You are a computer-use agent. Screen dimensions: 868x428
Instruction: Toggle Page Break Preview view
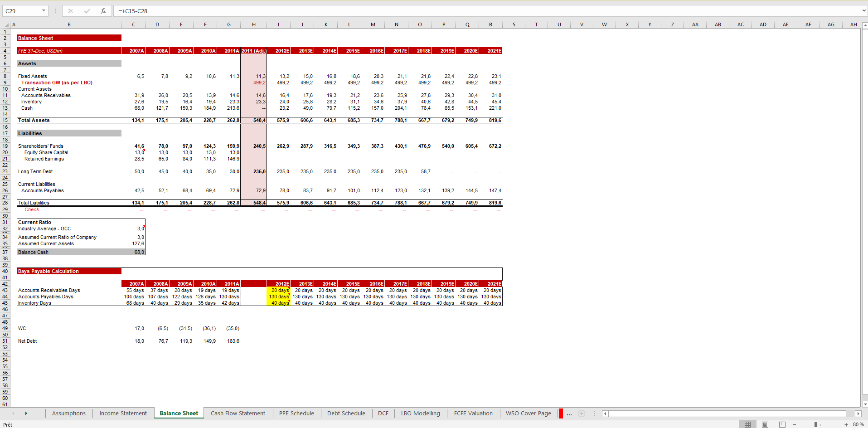(x=782, y=424)
